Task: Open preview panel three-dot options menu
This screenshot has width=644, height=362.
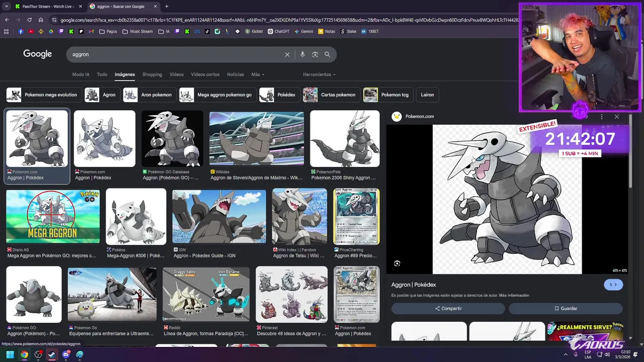Action: (602, 117)
